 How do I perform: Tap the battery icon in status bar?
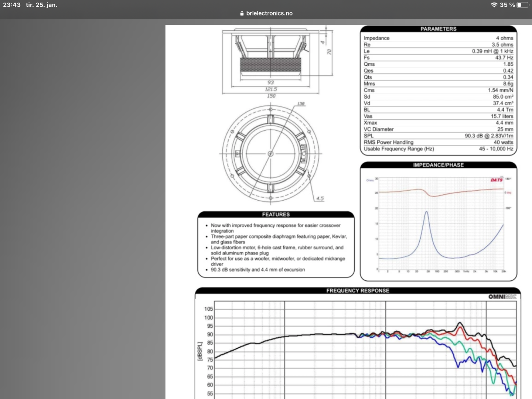(x=522, y=5)
